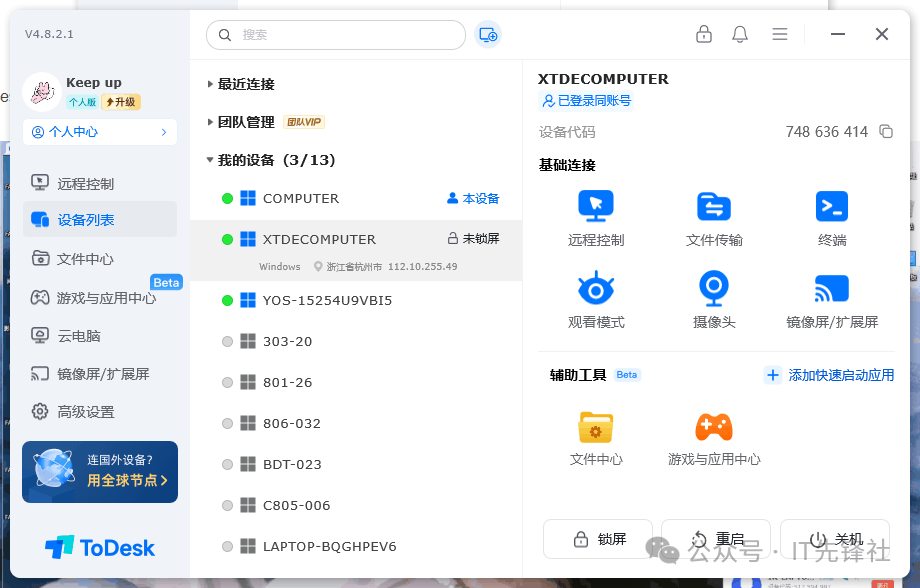Open the notification bell icon
The image size is (920, 588).
740,34
